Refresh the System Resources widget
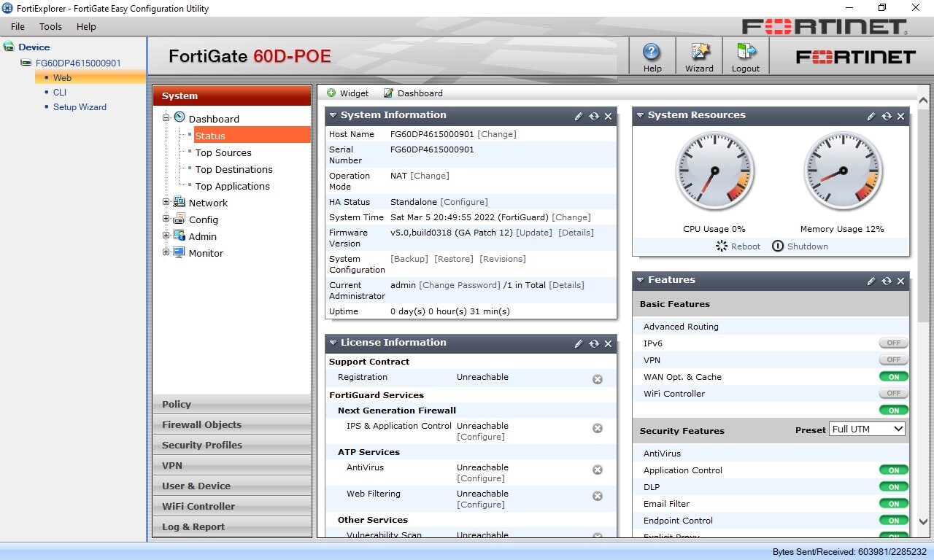 (887, 116)
